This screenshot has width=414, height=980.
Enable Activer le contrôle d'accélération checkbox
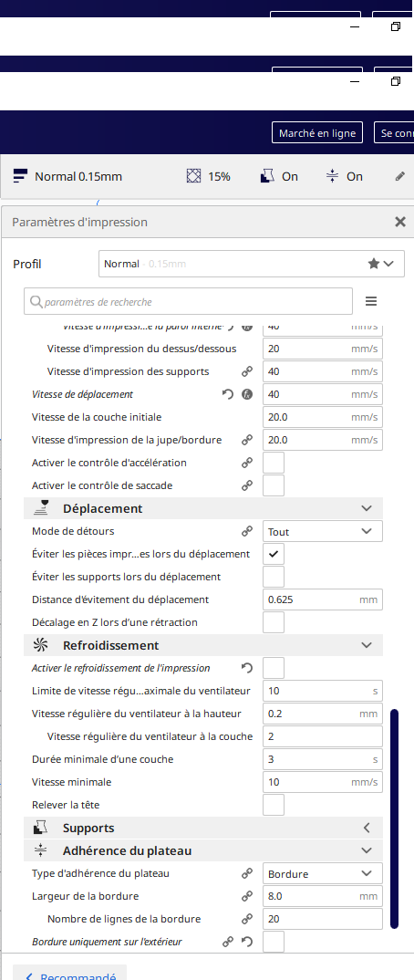click(274, 464)
